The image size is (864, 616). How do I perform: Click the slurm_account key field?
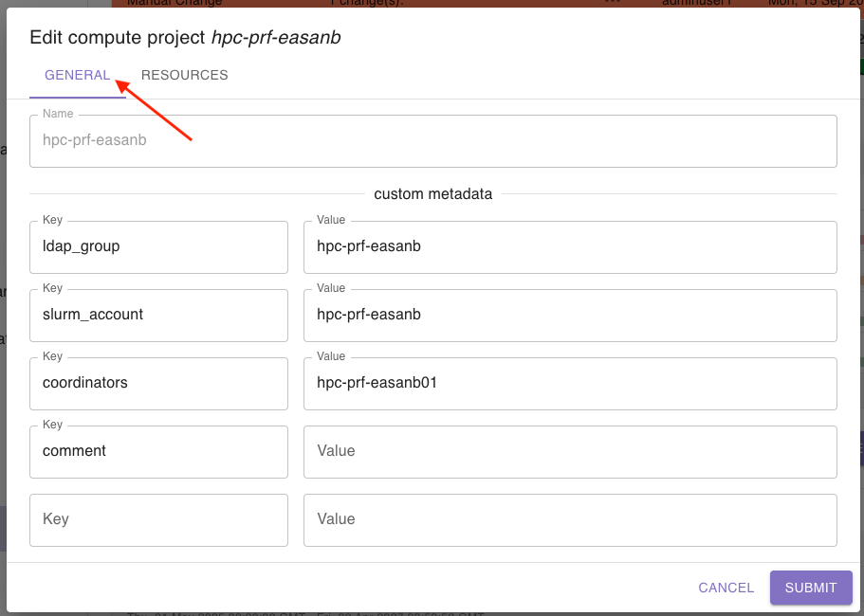[x=158, y=315]
